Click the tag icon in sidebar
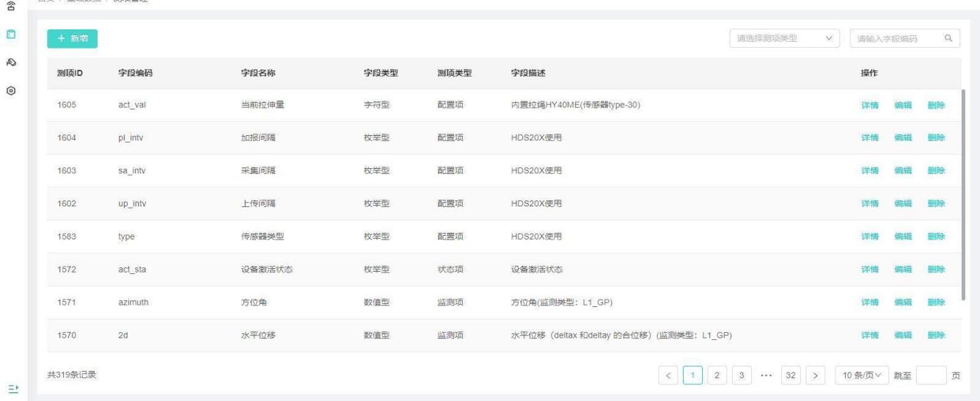The image size is (980, 401). point(11,62)
